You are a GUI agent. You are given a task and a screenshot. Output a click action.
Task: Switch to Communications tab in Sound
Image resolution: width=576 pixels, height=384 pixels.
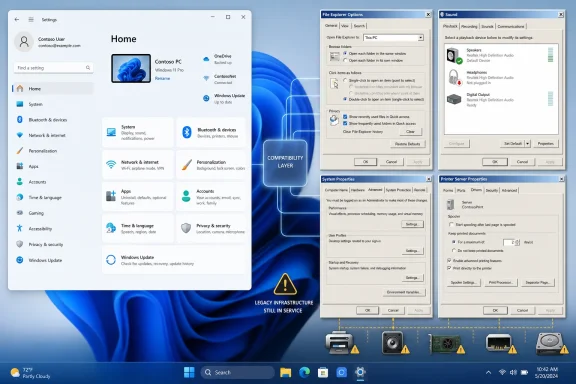[x=511, y=26]
